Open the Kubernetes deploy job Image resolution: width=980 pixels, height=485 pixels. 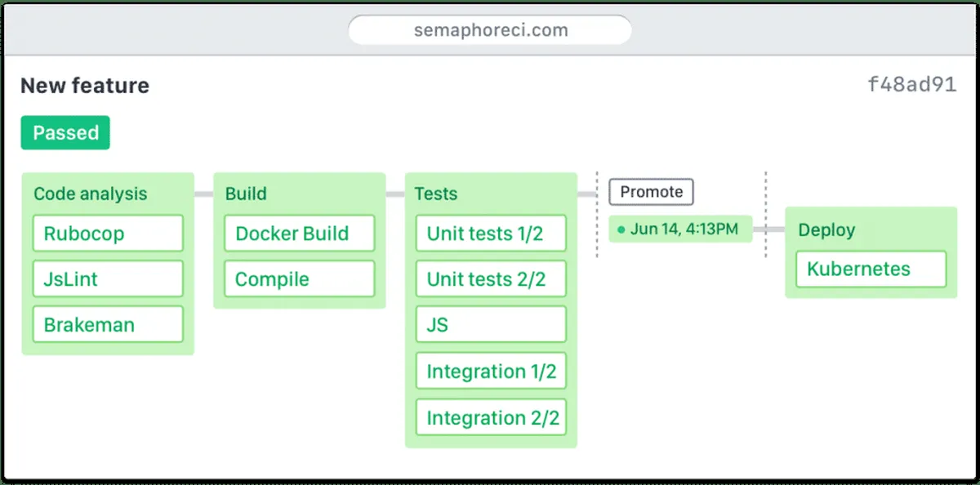871,269
